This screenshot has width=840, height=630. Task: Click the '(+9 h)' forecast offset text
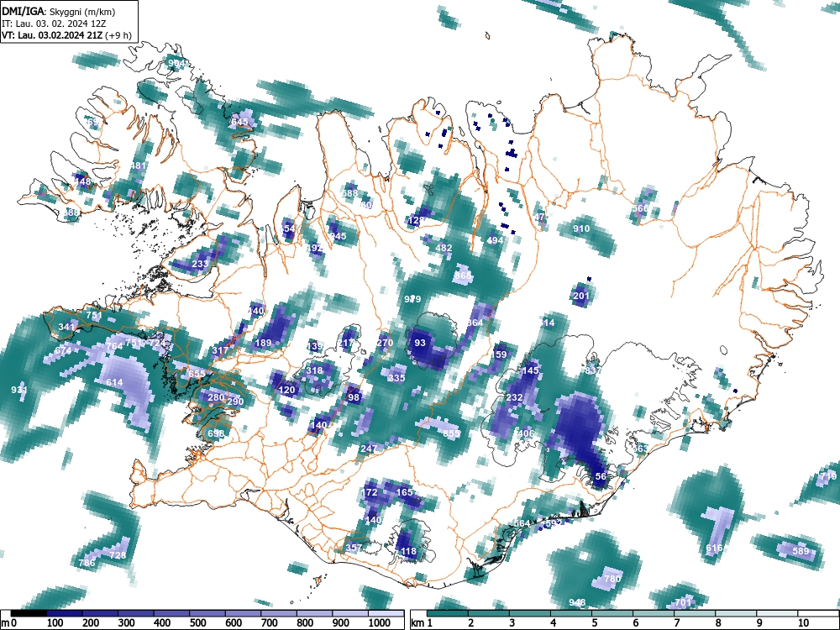(x=118, y=36)
